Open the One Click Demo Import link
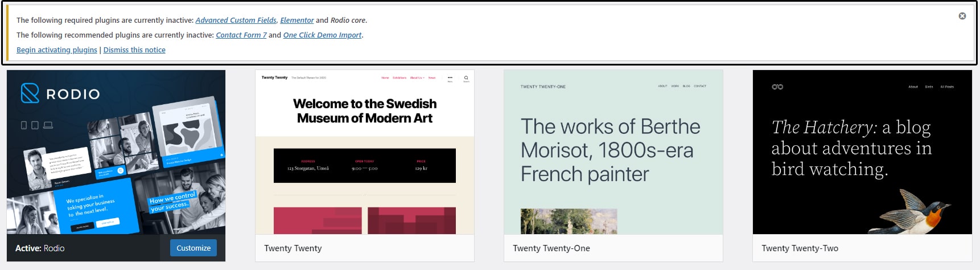The height and width of the screenshot is (270, 980). coord(322,35)
